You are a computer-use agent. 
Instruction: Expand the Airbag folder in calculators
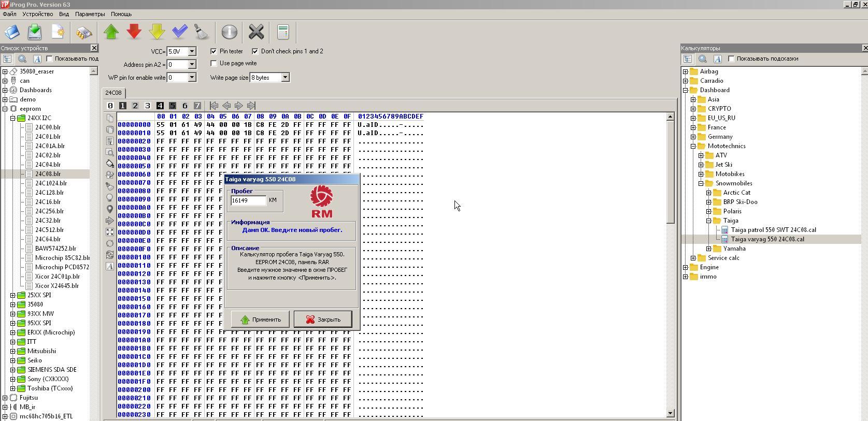click(686, 71)
